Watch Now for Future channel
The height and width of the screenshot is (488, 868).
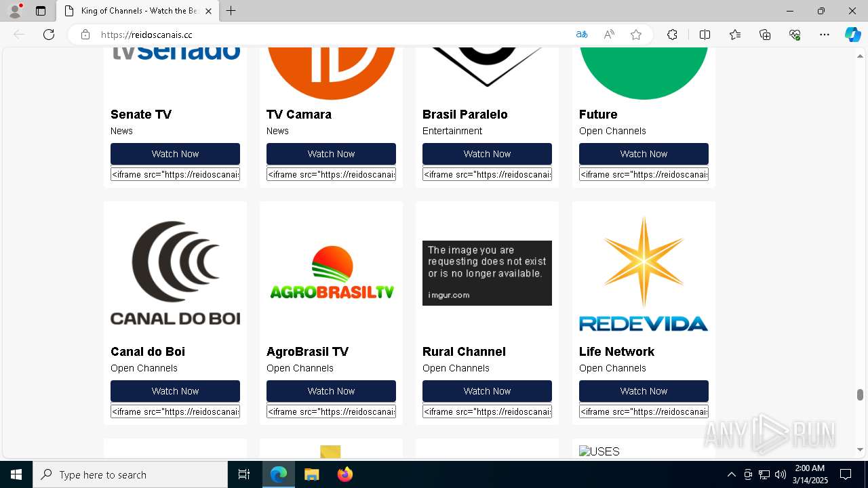pyautogui.click(x=644, y=154)
